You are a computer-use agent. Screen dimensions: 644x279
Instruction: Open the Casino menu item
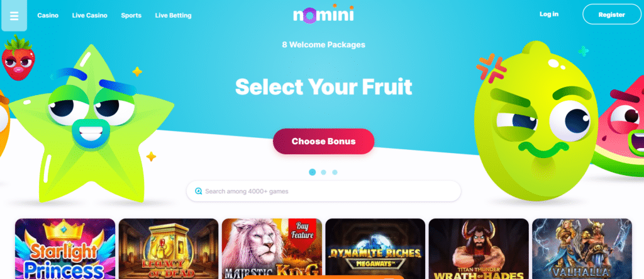pos(48,15)
